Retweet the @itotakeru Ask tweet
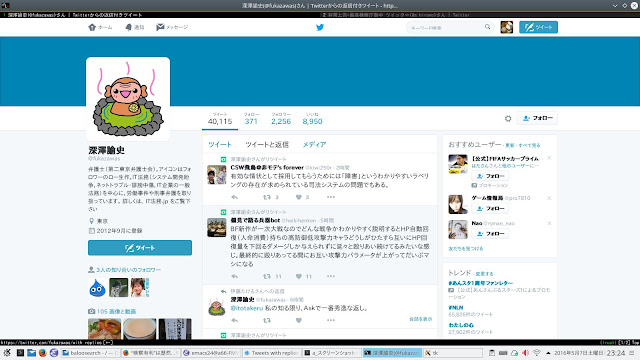The width and height of the screenshot is (640, 360). [267, 320]
